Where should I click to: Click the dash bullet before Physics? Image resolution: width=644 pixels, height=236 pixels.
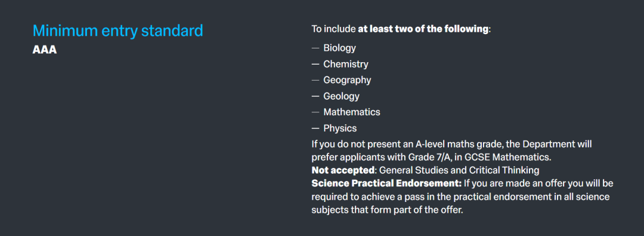(x=315, y=128)
